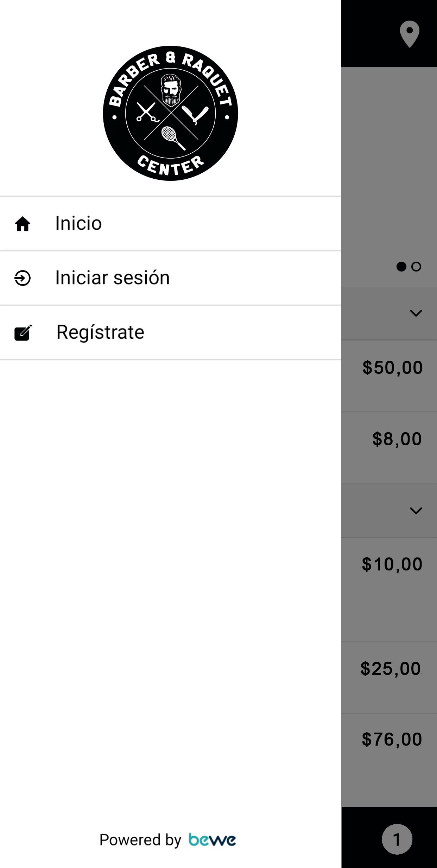Image resolution: width=437 pixels, height=868 pixels.
Task: Select the filled carousel dot
Action: [401, 267]
